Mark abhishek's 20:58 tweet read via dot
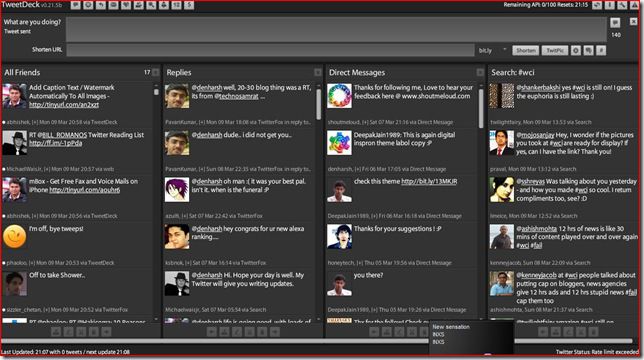644x360 pixels. [4, 122]
